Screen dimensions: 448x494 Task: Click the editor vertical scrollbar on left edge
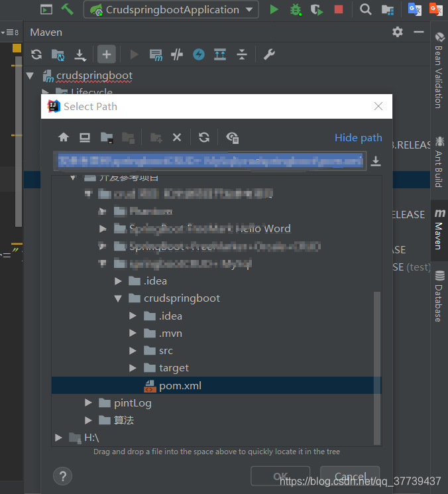[x=19, y=141]
